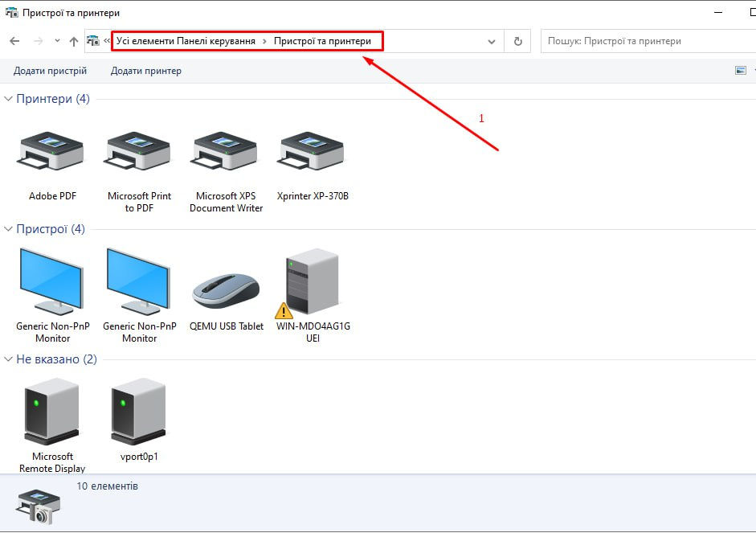Go to Усі елементи Панелі керування breadcrumb
The image size is (756, 533).
click(186, 41)
